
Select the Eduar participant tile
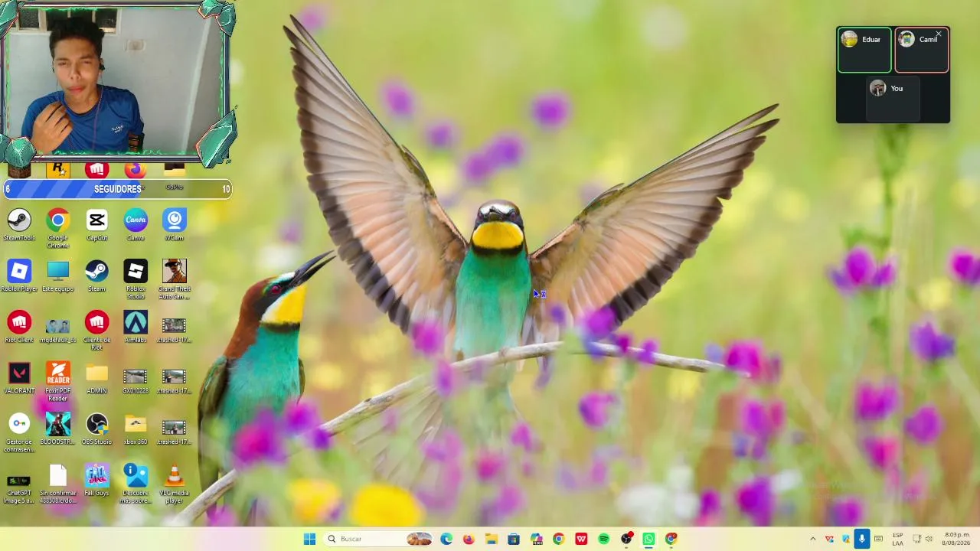[x=864, y=51]
